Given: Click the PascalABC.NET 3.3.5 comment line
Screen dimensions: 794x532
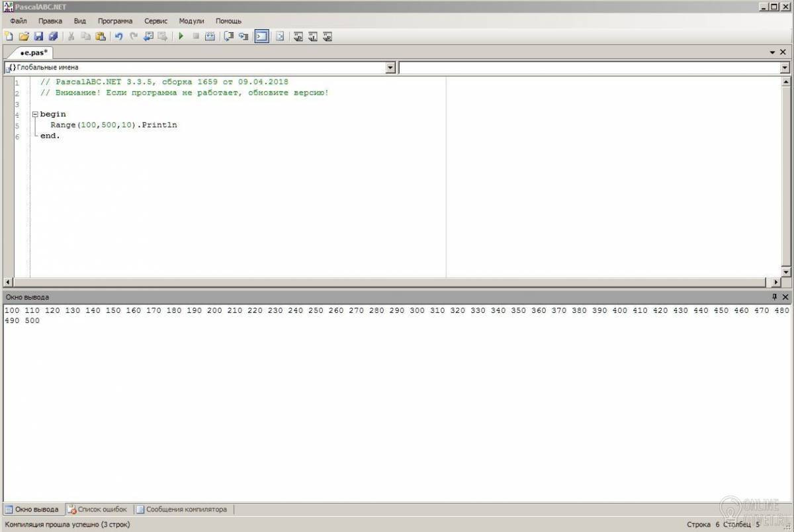Looking at the screenshot, I should click(x=164, y=82).
